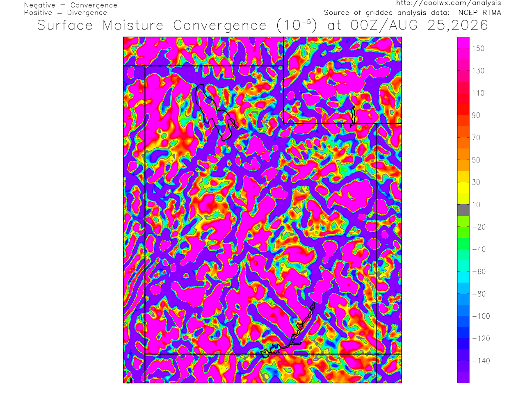Click the coolwx.com/analysis URL text

click(449, 3)
